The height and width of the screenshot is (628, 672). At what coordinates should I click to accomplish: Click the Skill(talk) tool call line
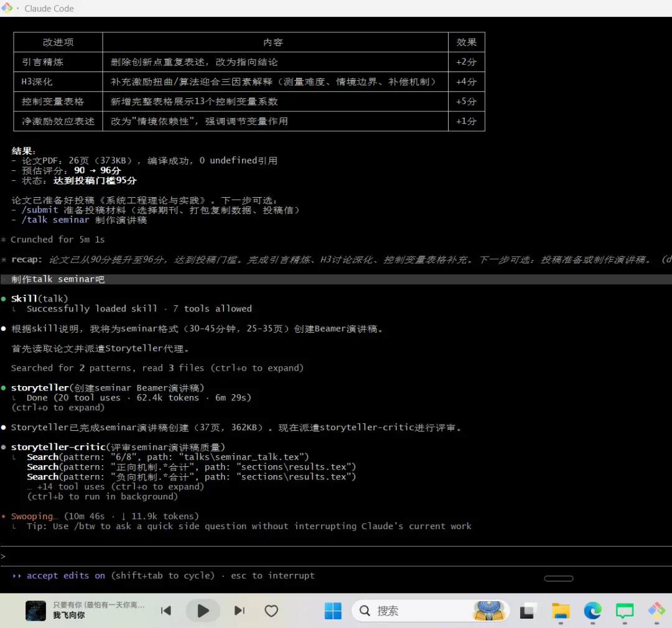39,298
